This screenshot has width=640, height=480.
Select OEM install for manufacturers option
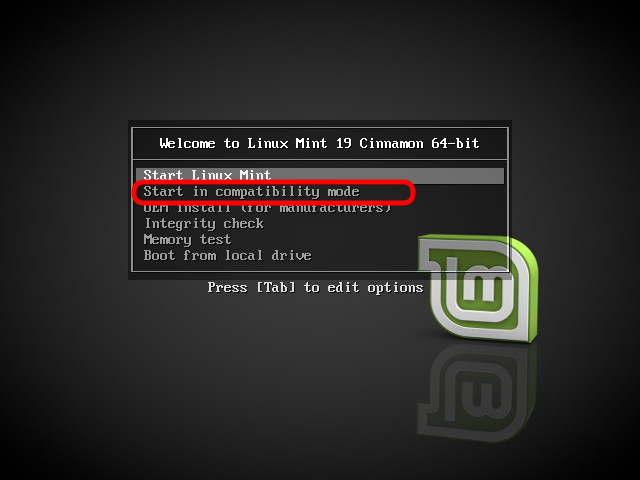point(267,208)
